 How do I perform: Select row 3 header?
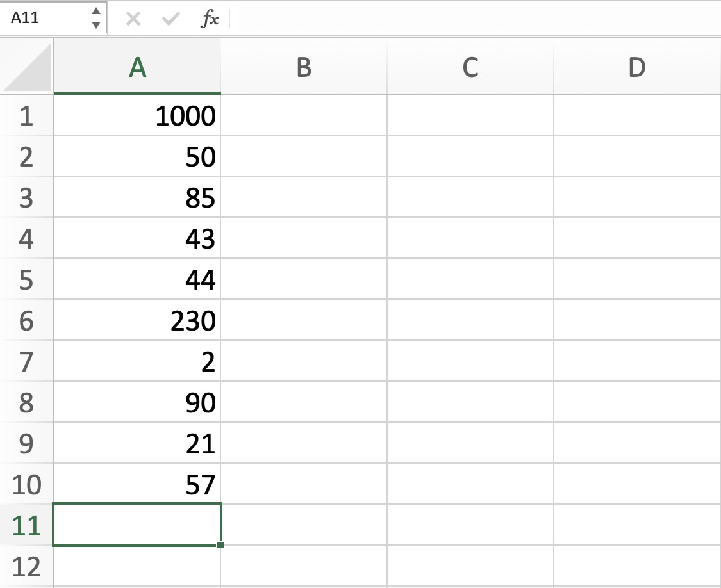[27, 197]
